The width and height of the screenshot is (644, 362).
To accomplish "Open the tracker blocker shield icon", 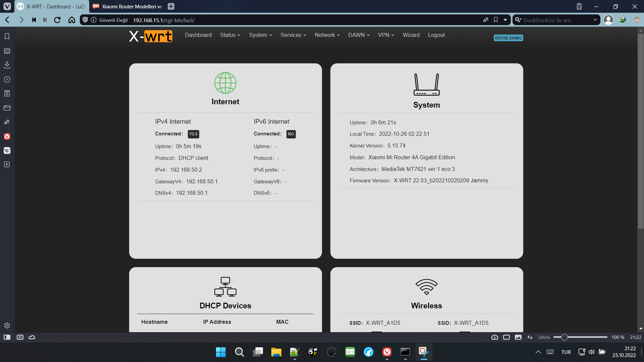I will click(85, 20).
